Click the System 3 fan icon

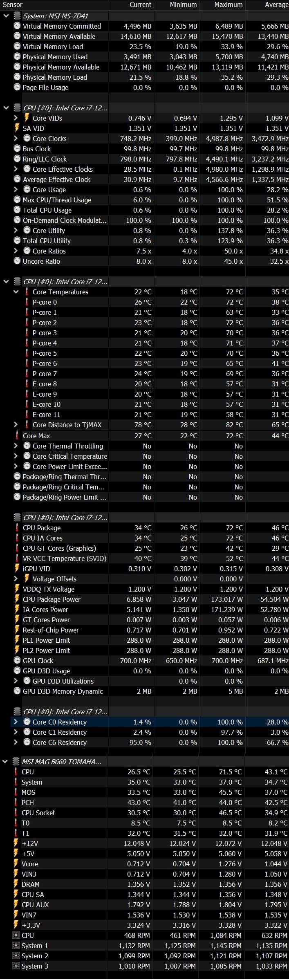click(16, 966)
